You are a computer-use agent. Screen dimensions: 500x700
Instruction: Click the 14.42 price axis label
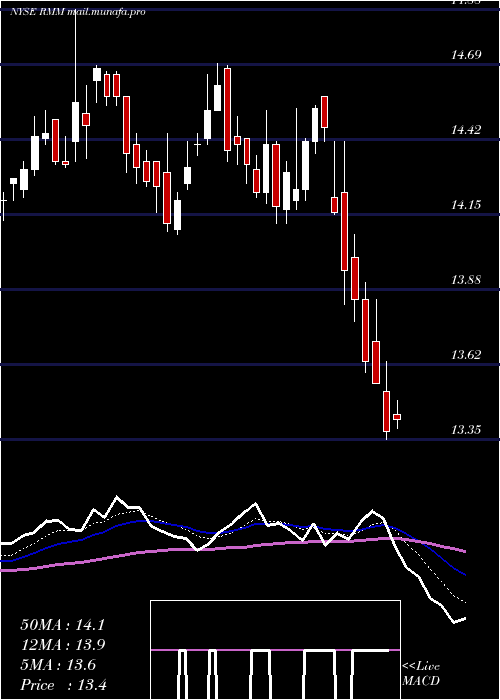(x=466, y=130)
